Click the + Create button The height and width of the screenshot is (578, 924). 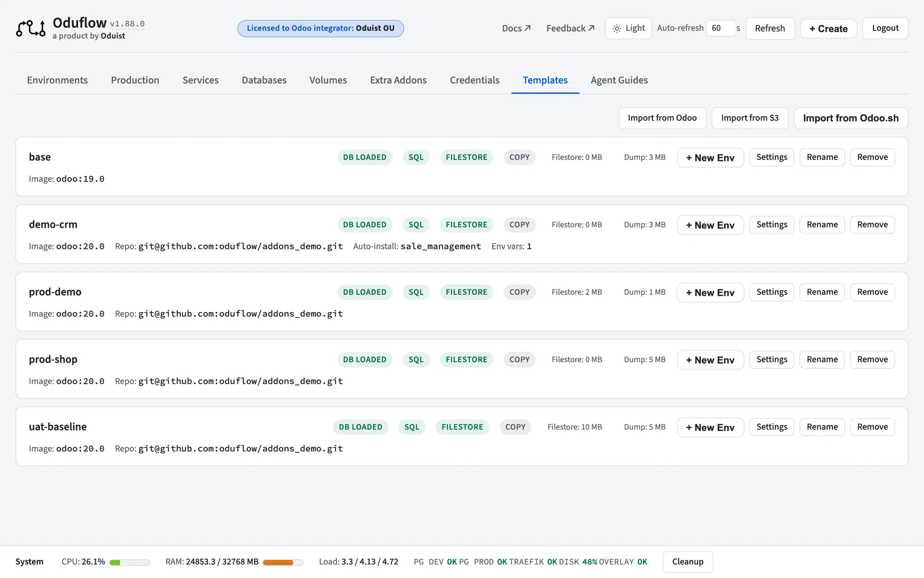pos(828,28)
